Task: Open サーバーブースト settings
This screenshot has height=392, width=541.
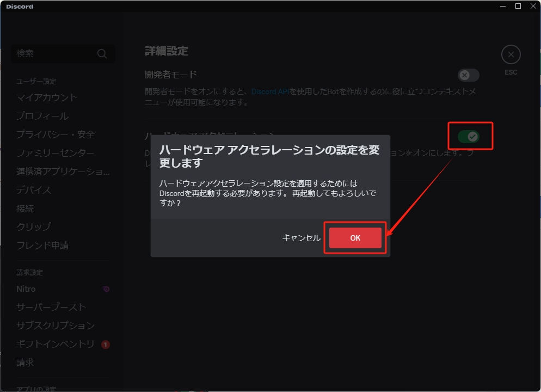Action: [x=51, y=307]
